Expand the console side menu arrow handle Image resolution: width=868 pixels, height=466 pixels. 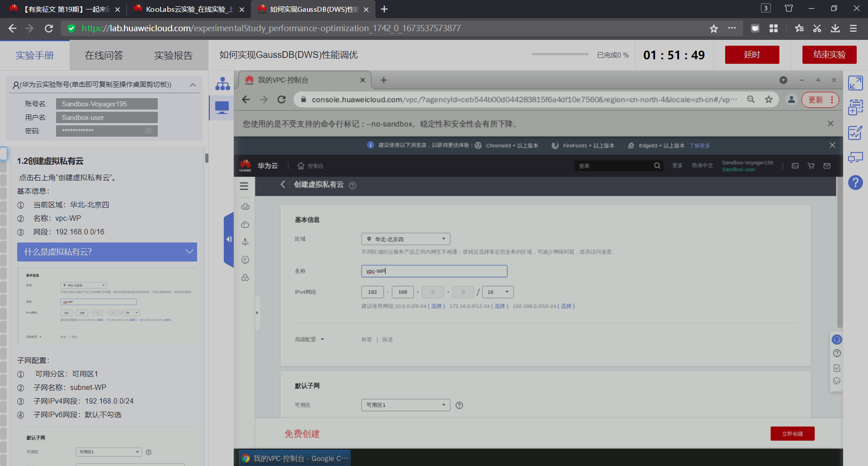(257, 313)
